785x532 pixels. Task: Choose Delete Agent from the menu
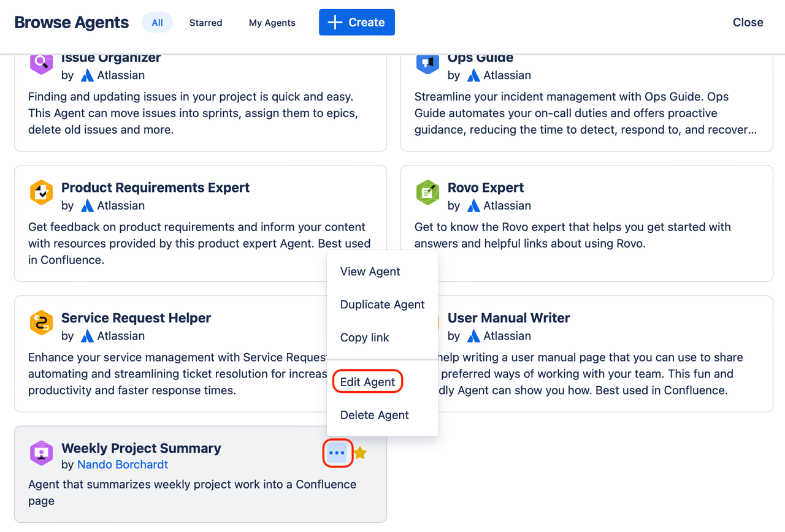pos(374,415)
